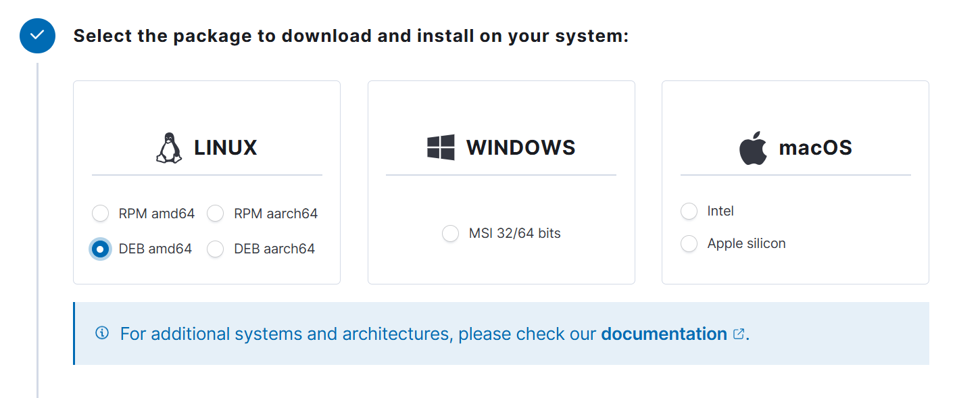Click the Linux penguin icon
Image resolution: width=980 pixels, height=398 pixels.
[x=169, y=148]
